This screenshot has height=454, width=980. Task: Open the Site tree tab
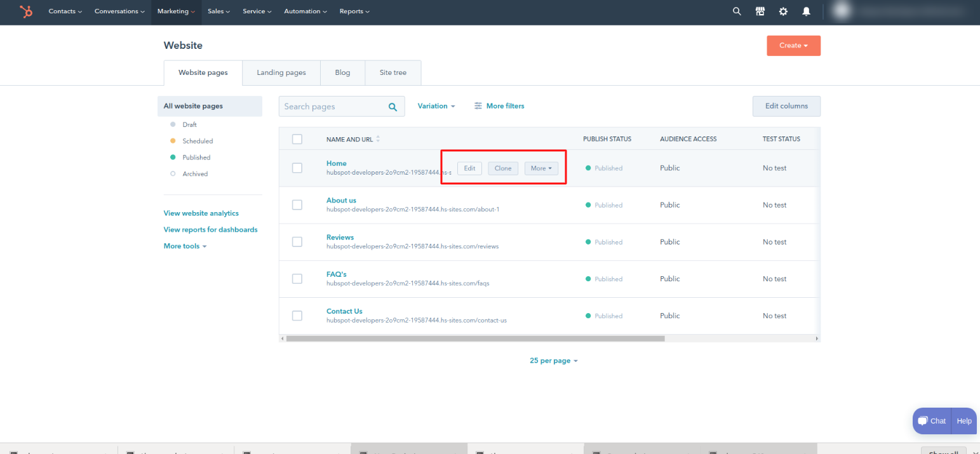393,72
